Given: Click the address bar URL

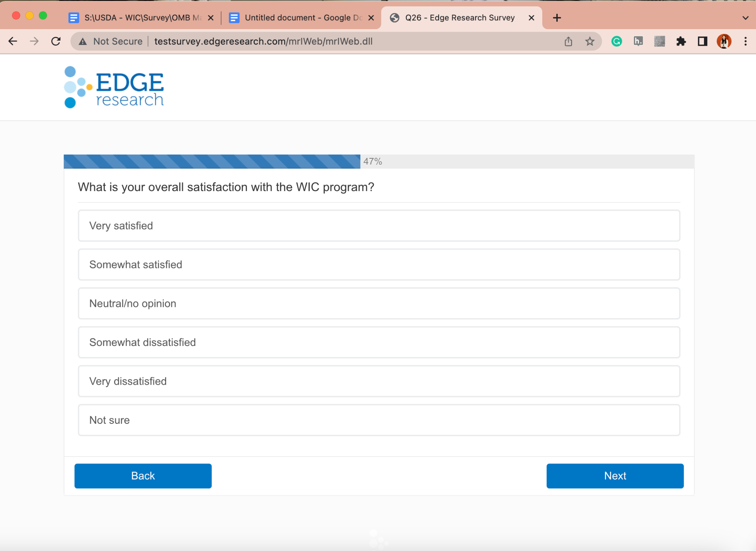Looking at the screenshot, I should click(263, 41).
